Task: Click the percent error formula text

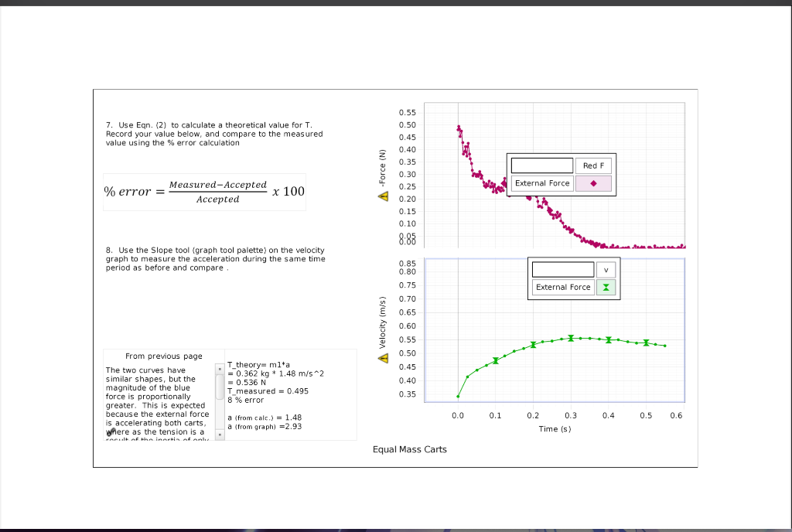Action: tap(203, 192)
